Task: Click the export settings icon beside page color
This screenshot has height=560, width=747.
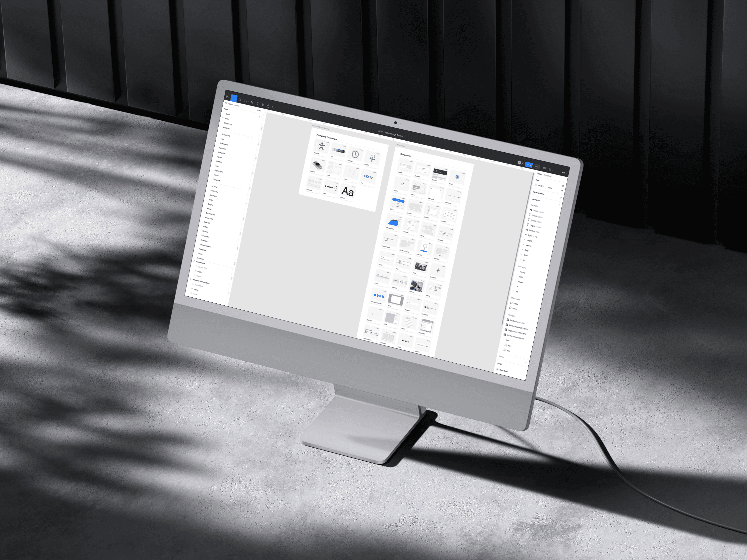Action: click(563, 186)
